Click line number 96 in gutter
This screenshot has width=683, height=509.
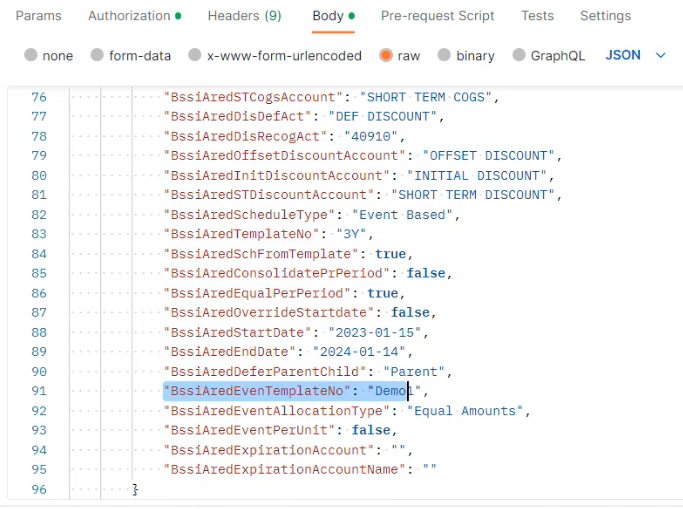click(39, 489)
